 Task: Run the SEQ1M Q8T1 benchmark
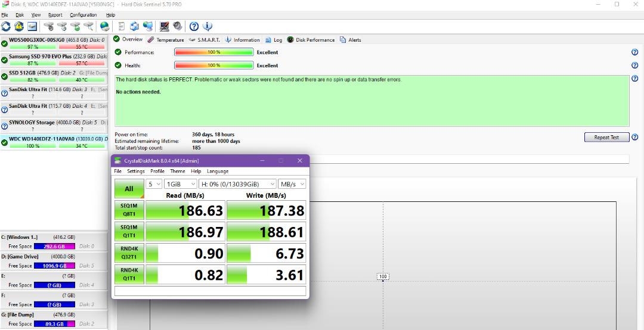[129, 210]
